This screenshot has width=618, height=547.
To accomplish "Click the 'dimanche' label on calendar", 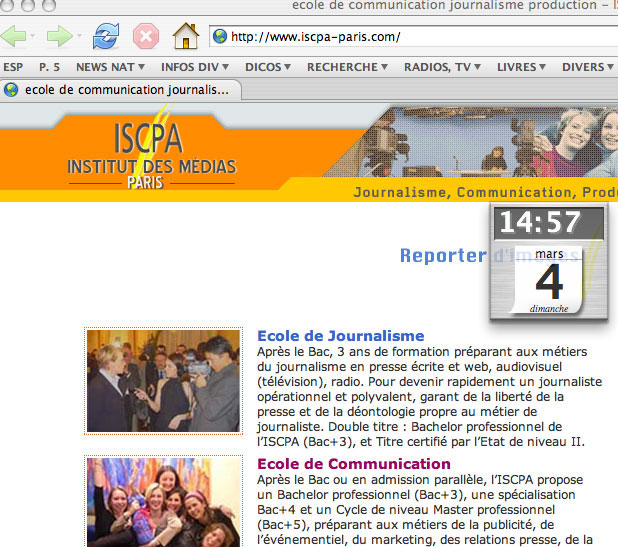I will [549, 309].
